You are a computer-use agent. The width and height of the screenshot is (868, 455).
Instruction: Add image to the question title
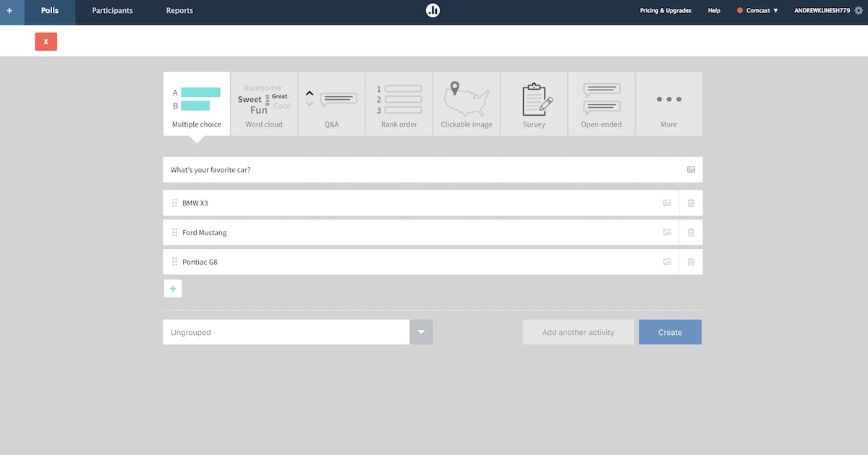click(691, 170)
